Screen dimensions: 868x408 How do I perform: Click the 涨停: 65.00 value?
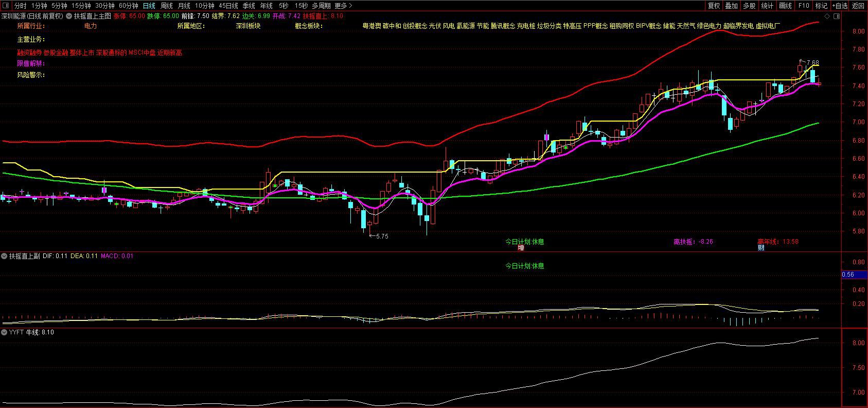pyautogui.click(x=129, y=16)
